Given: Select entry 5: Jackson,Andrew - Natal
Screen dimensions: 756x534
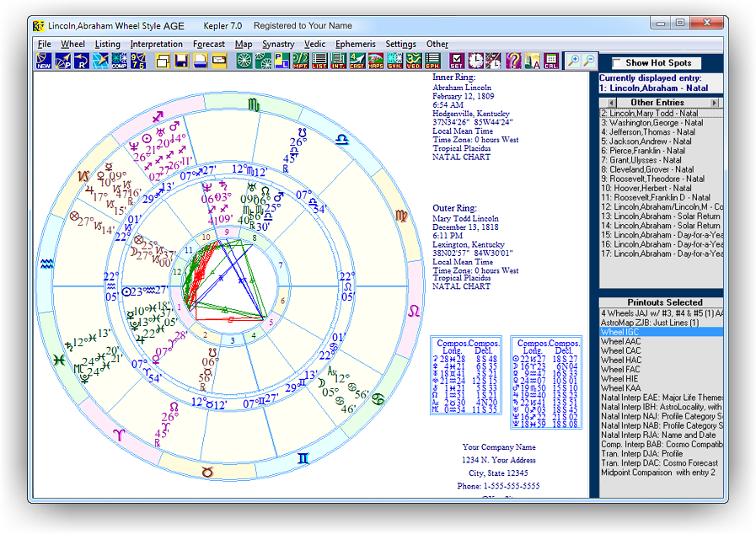Looking at the screenshot, I should (x=661, y=142).
